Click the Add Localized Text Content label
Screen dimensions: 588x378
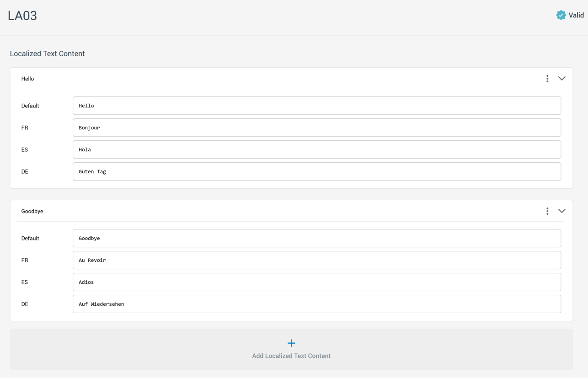click(291, 356)
